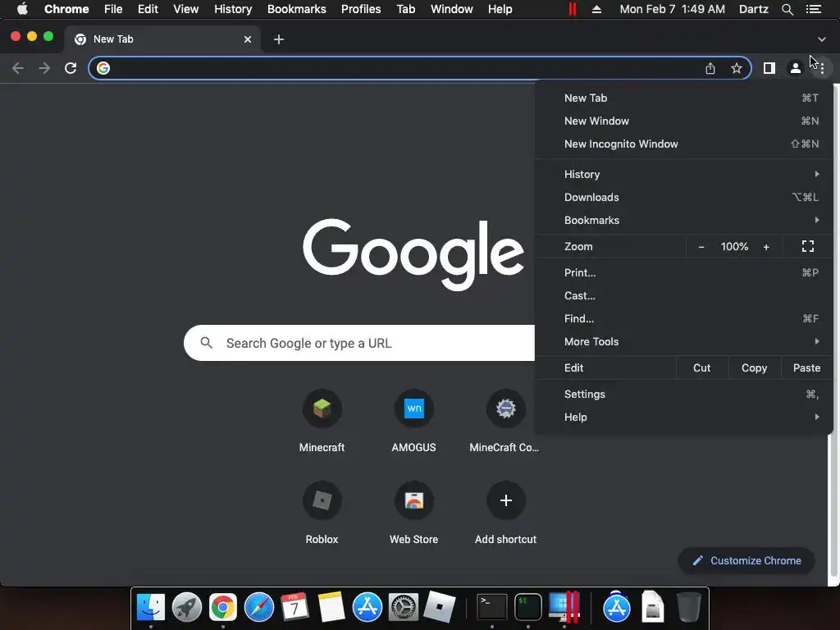Open the Minecraft shortcut
The height and width of the screenshot is (630, 840).
322,421
